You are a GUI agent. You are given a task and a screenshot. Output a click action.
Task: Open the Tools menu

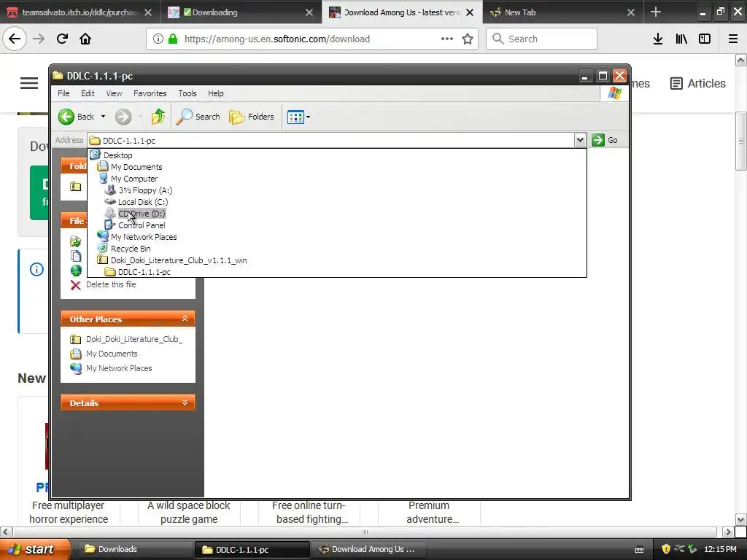click(187, 93)
